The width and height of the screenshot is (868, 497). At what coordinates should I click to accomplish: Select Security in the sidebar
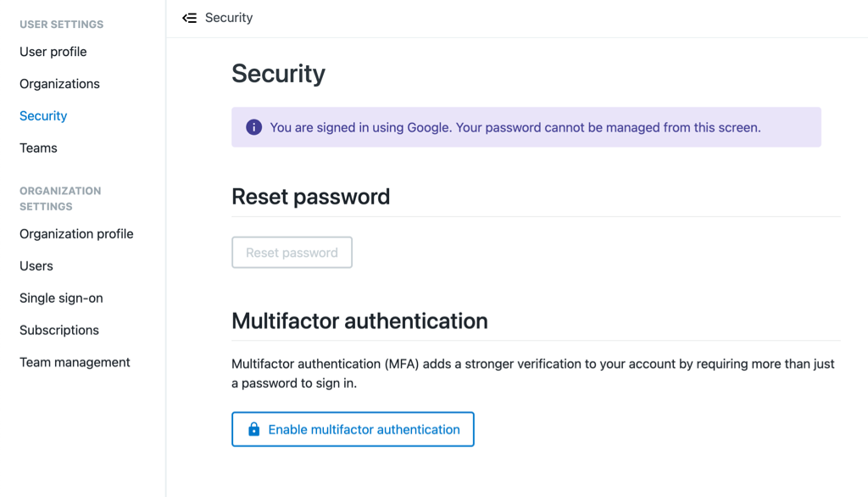click(x=43, y=116)
